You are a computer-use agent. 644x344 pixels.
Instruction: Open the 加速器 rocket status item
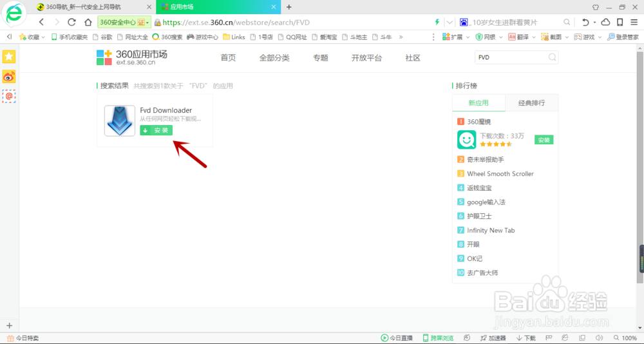tap(493, 338)
